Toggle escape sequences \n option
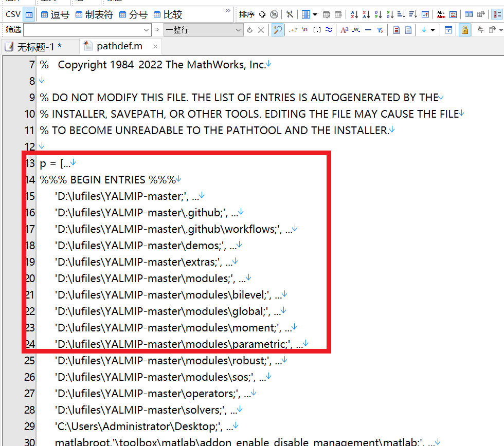This screenshot has width=504, height=446. click(x=304, y=29)
